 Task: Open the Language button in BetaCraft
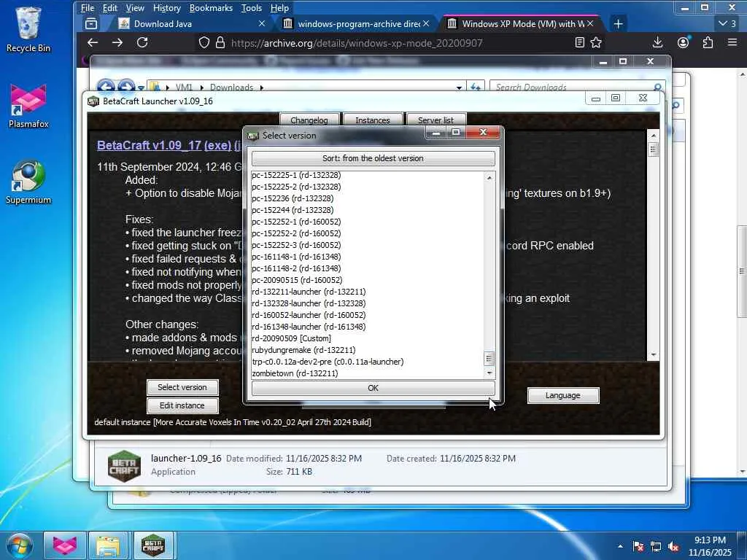(563, 395)
